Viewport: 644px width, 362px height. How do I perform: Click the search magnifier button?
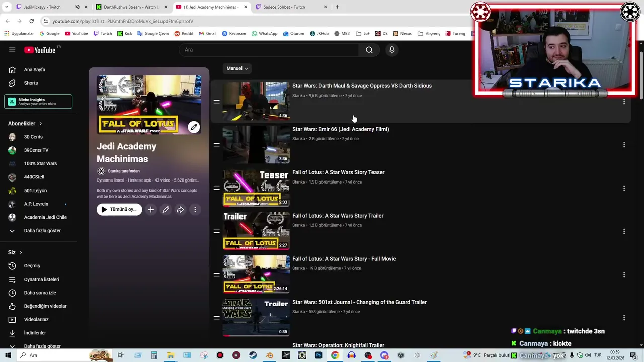coord(369,50)
